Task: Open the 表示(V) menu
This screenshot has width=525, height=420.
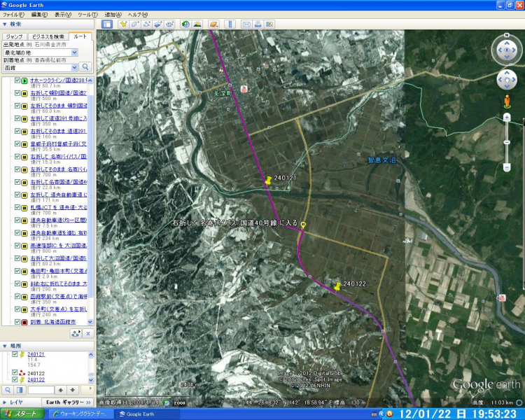Action: (x=63, y=15)
